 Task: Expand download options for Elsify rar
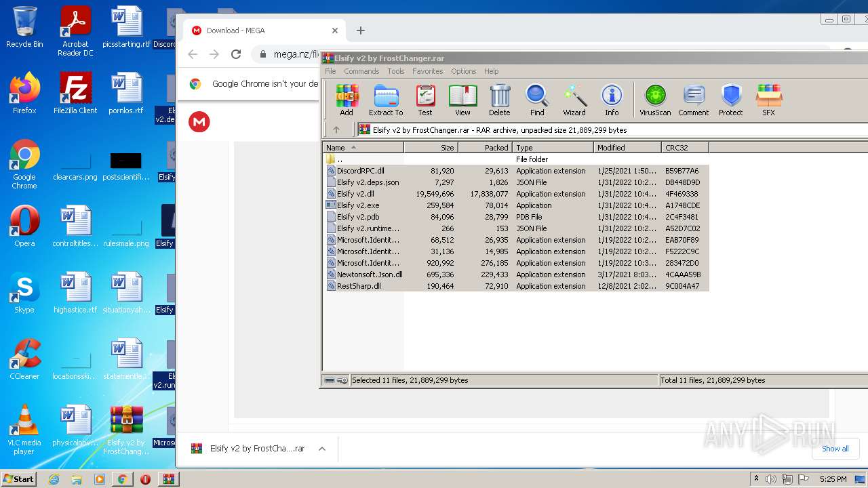pos(322,449)
